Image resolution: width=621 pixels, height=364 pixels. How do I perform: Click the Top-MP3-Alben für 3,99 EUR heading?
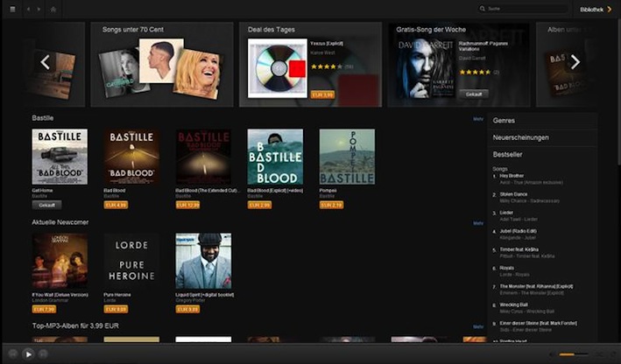pos(75,325)
